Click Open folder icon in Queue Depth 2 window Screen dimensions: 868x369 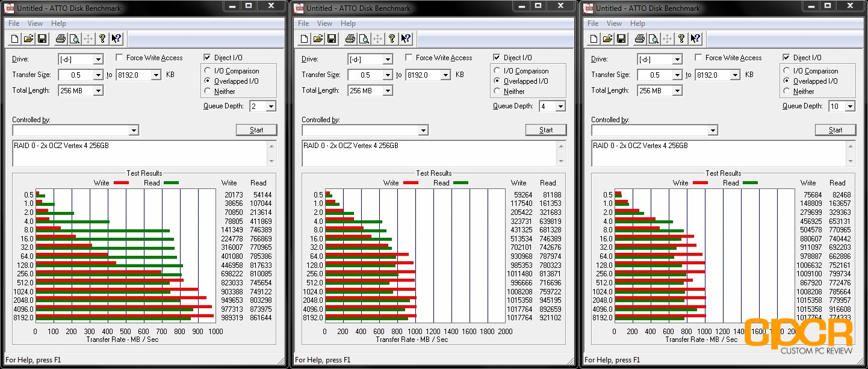click(29, 39)
